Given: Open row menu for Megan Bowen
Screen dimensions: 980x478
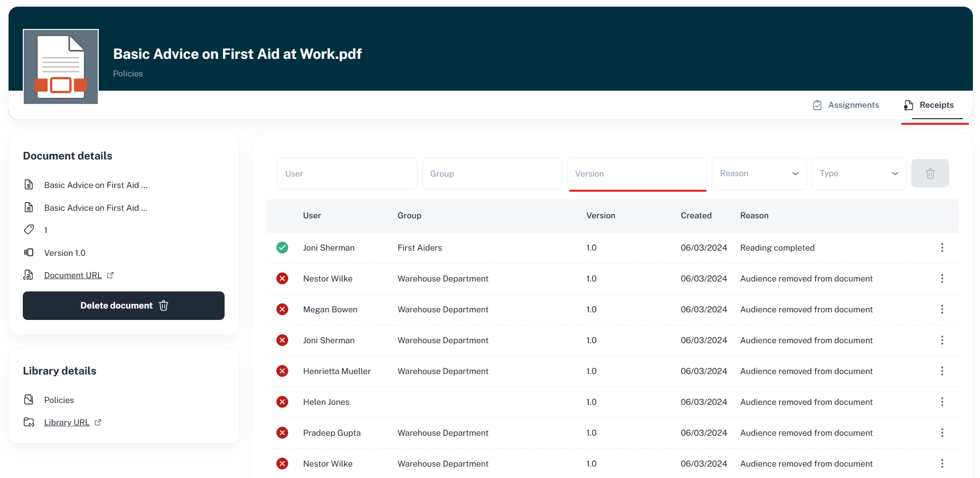Looking at the screenshot, I should [x=942, y=309].
